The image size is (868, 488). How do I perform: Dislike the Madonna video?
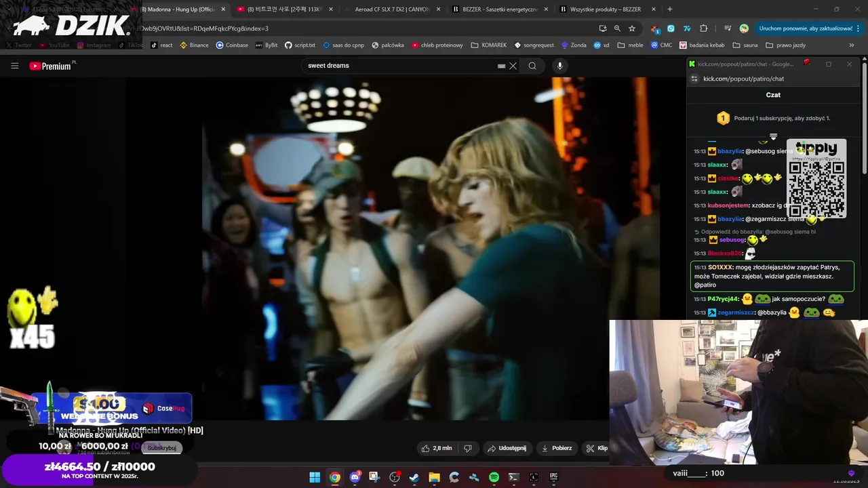click(468, 448)
